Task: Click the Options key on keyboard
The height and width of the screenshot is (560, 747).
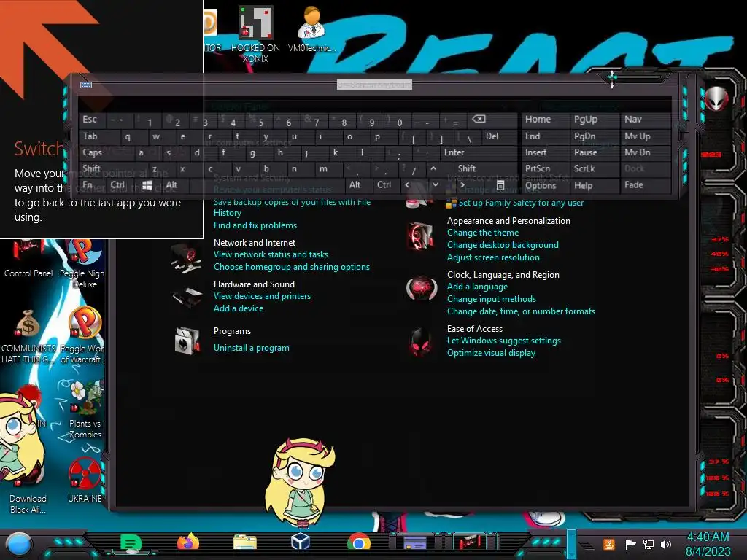Action: coord(545,185)
